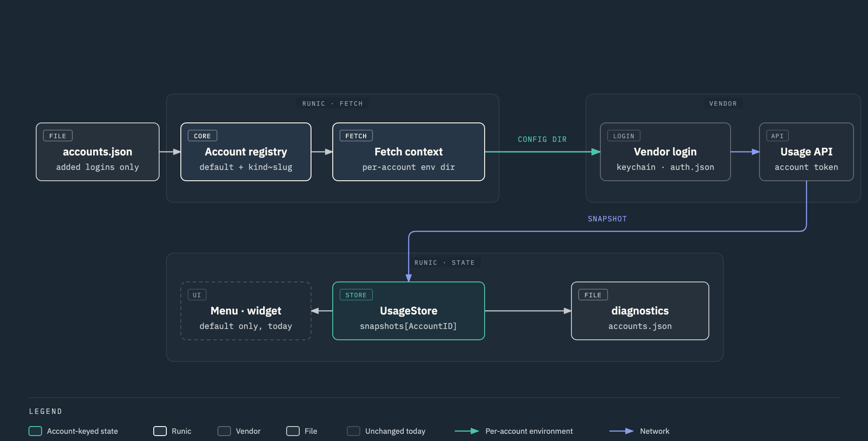Click the UsageStore node title
Screen dimensions: 868x441
coord(409,311)
